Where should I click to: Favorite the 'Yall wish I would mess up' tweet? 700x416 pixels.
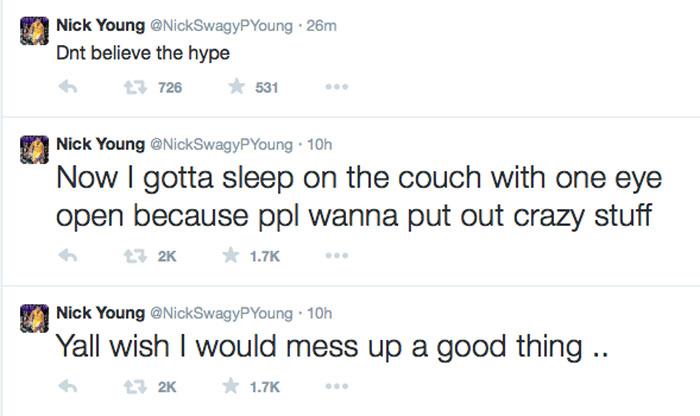click(231, 386)
